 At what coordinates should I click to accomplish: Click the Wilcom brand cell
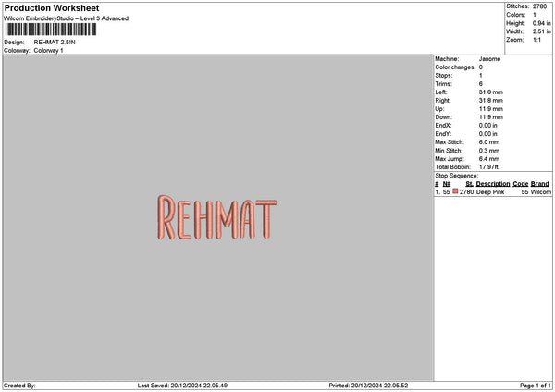click(540, 192)
